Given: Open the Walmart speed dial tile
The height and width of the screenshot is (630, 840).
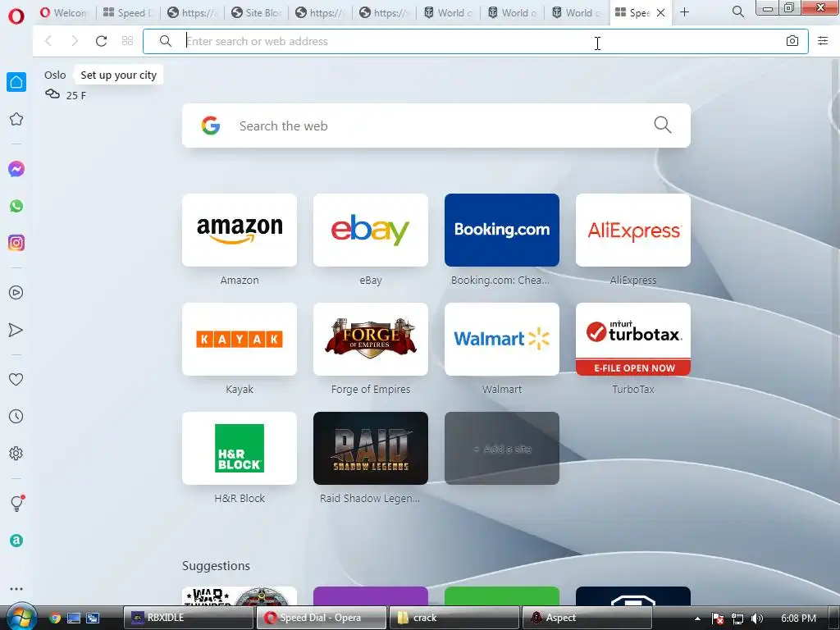Looking at the screenshot, I should (x=502, y=339).
